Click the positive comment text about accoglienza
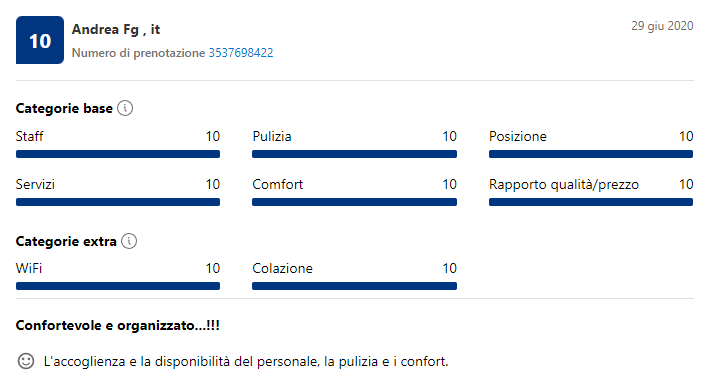The height and width of the screenshot is (373, 711). tap(246, 361)
